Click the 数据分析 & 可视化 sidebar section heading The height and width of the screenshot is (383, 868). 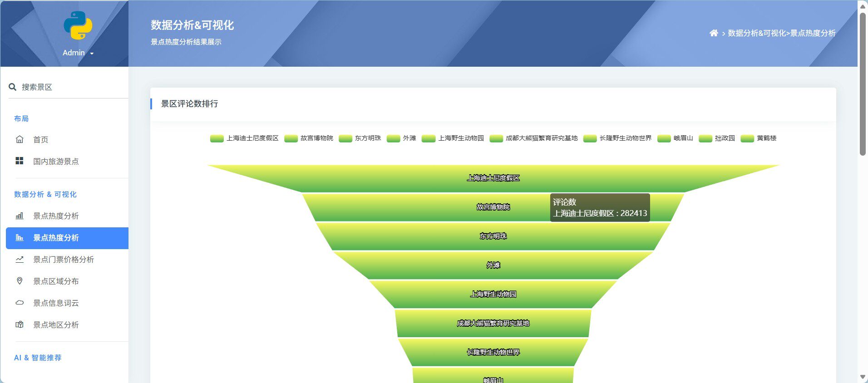pos(45,194)
